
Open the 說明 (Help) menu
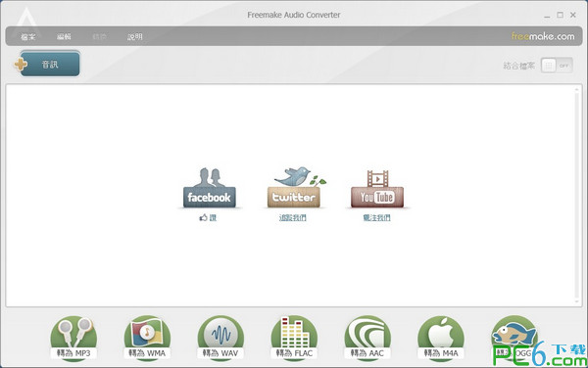point(135,36)
